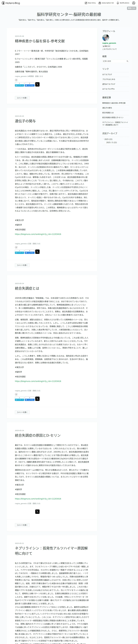The width and height of the screenshot is (138, 644).
Task: Open recent article 遺伝子の関与 in sidebar
Action: (x=107, y=108)
